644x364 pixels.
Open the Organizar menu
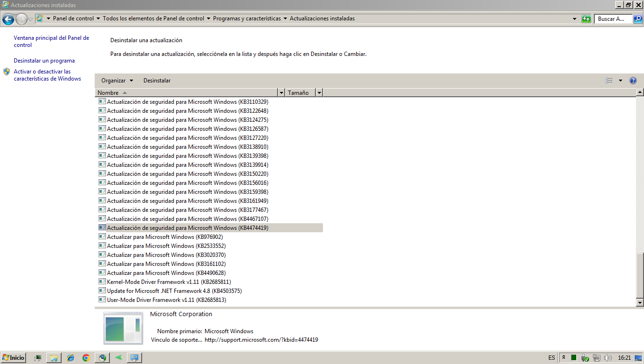tap(117, 81)
